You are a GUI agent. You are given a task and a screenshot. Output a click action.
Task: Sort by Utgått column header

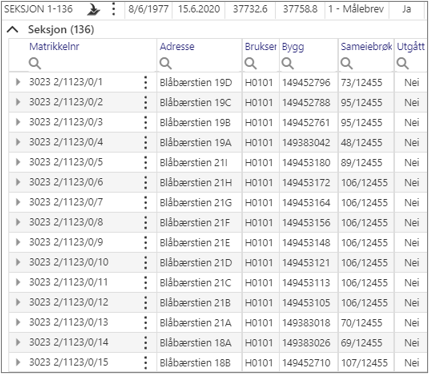(410, 47)
